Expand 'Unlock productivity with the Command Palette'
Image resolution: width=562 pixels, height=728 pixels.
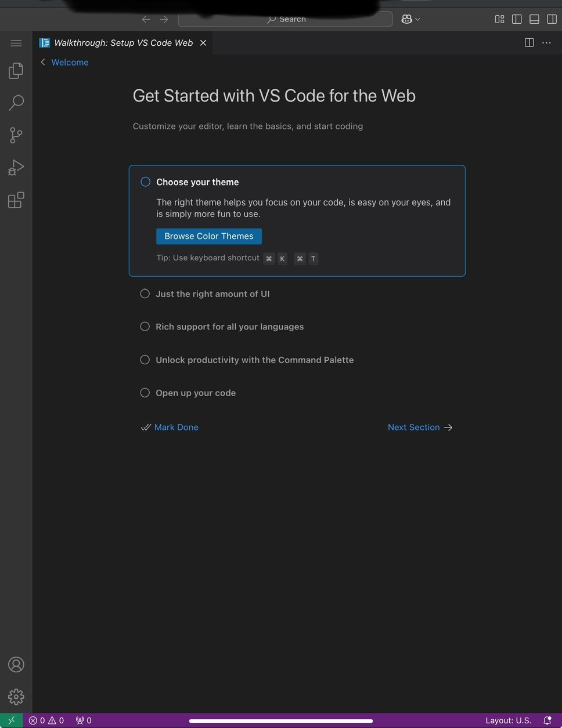pyautogui.click(x=254, y=360)
